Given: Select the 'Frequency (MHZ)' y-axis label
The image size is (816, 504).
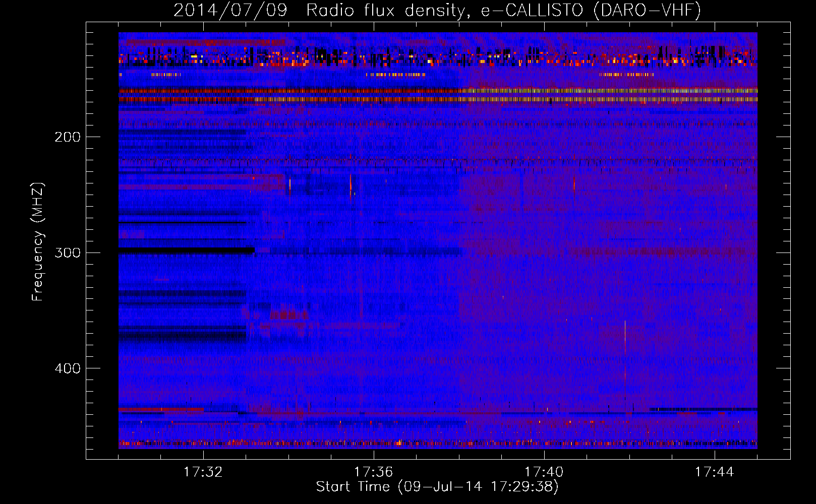Looking at the screenshot, I should [x=38, y=241].
